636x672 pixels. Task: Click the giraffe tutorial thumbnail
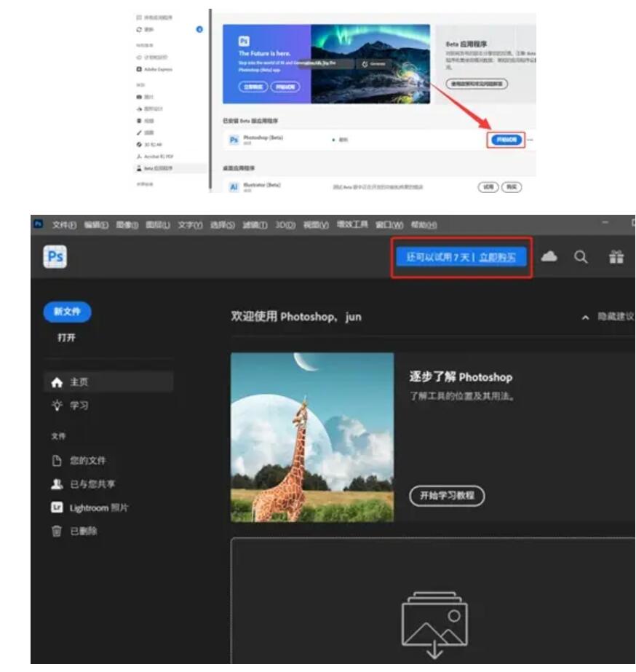click(311, 437)
